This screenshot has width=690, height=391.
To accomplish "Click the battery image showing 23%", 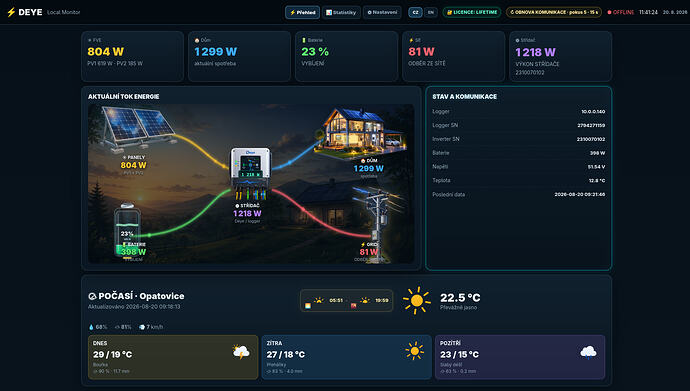I will [x=128, y=229].
